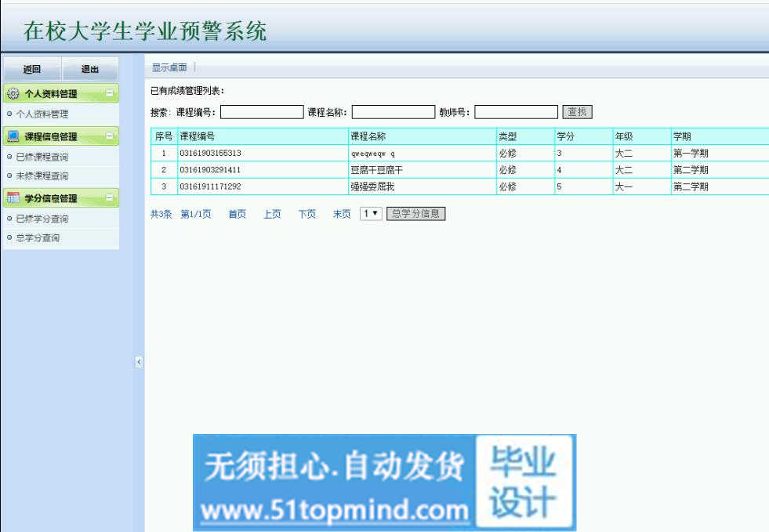Click the 退出 button

click(90, 70)
